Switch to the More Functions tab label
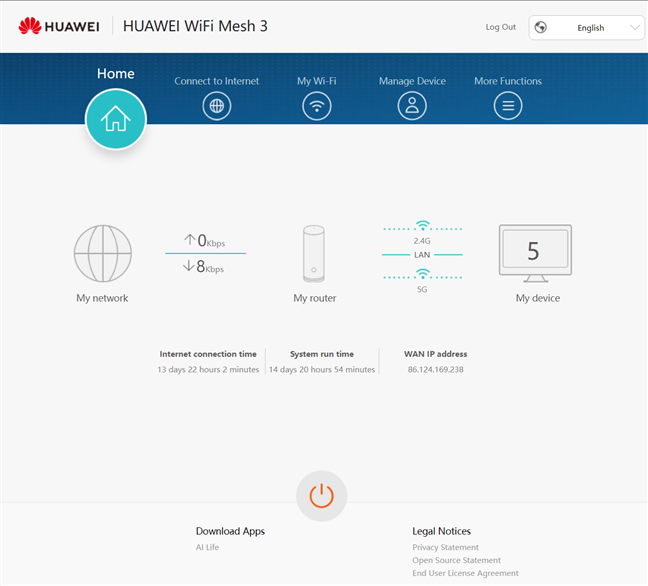The image size is (648, 586). 508,81
